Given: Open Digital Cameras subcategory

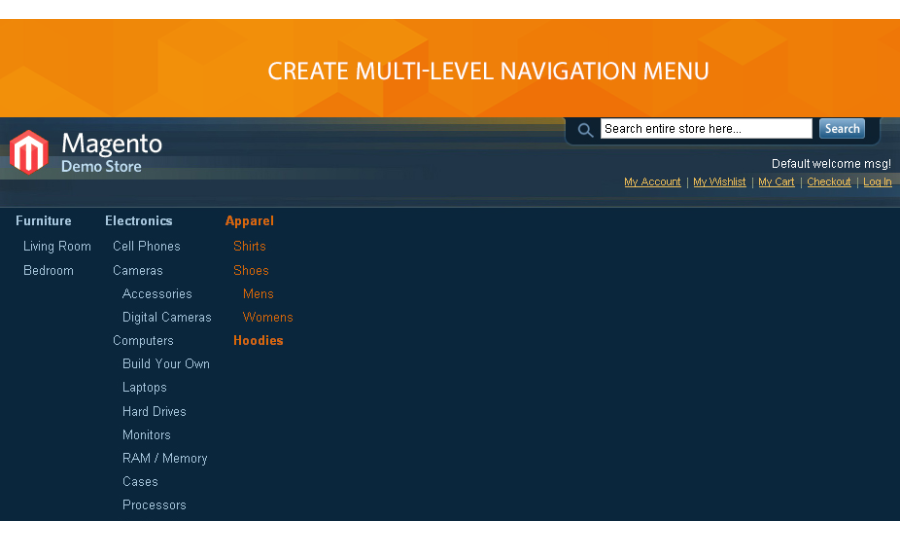Looking at the screenshot, I should [167, 317].
